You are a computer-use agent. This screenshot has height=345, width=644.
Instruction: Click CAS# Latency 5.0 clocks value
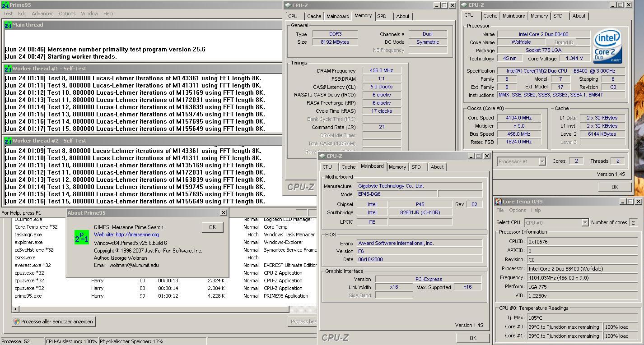[382, 87]
